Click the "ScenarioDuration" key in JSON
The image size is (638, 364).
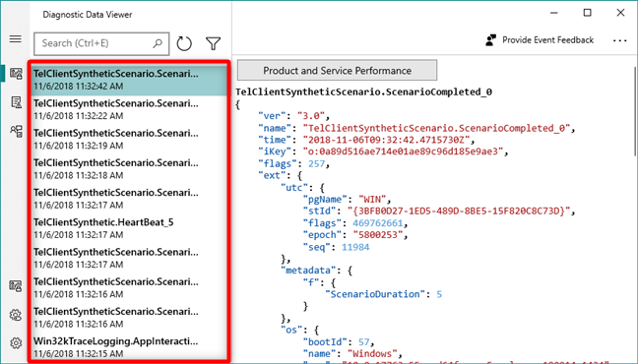[x=375, y=294]
